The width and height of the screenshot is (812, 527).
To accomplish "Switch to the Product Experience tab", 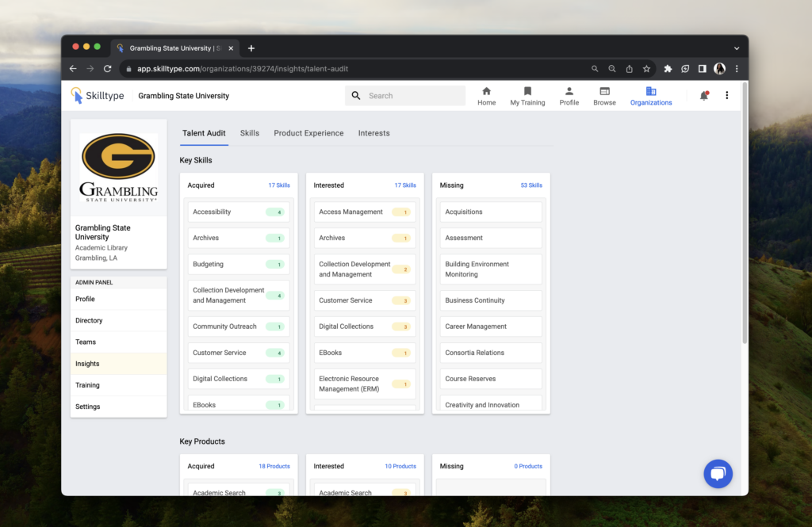I will pos(308,133).
